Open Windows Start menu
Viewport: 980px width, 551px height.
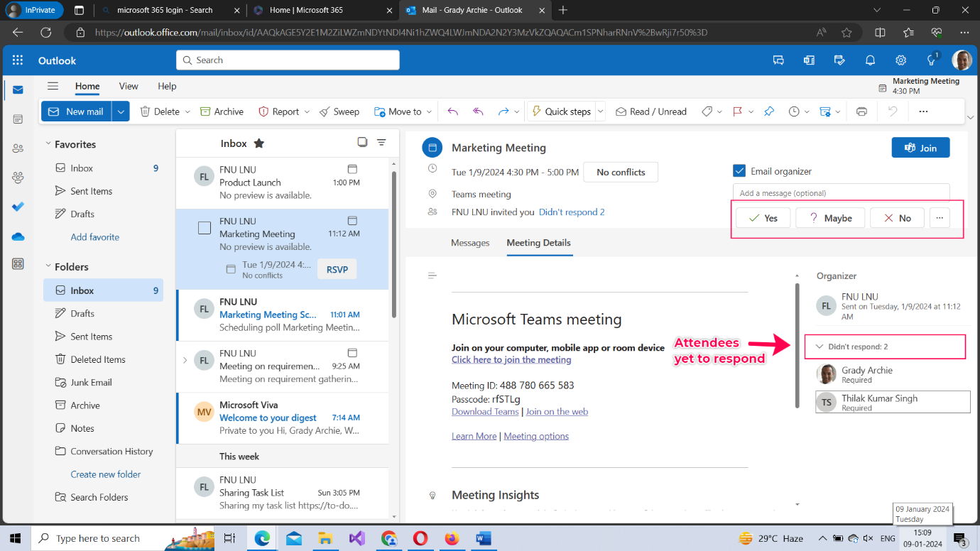(16, 538)
